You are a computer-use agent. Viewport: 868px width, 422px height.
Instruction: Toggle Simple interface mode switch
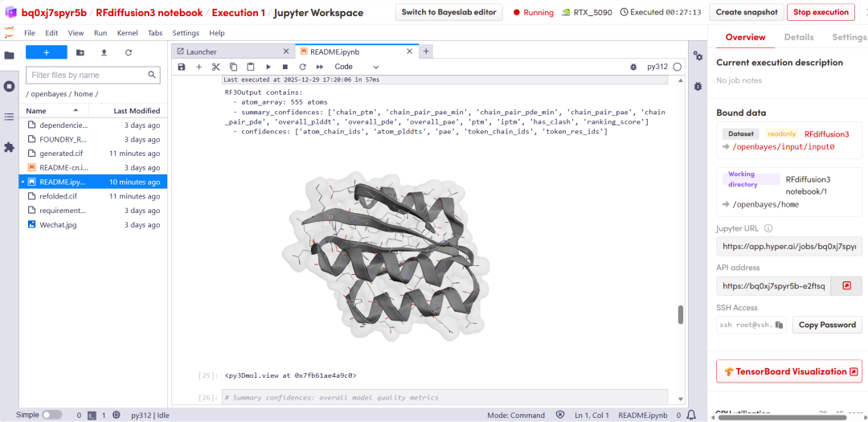pyautogui.click(x=51, y=415)
